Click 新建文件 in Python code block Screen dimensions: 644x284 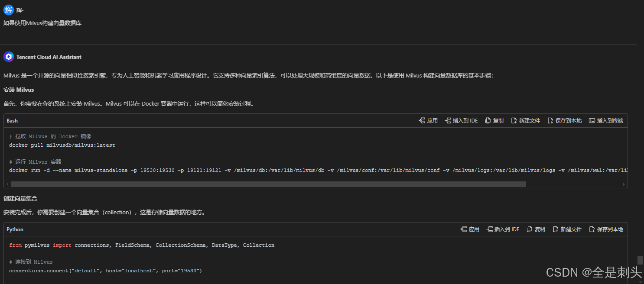(x=567, y=229)
